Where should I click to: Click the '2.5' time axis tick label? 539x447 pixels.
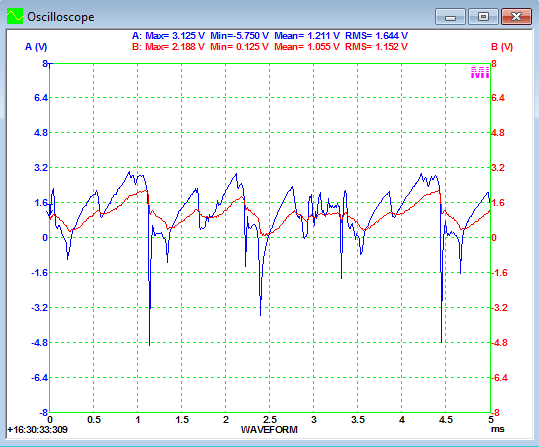pyautogui.click(x=270, y=420)
